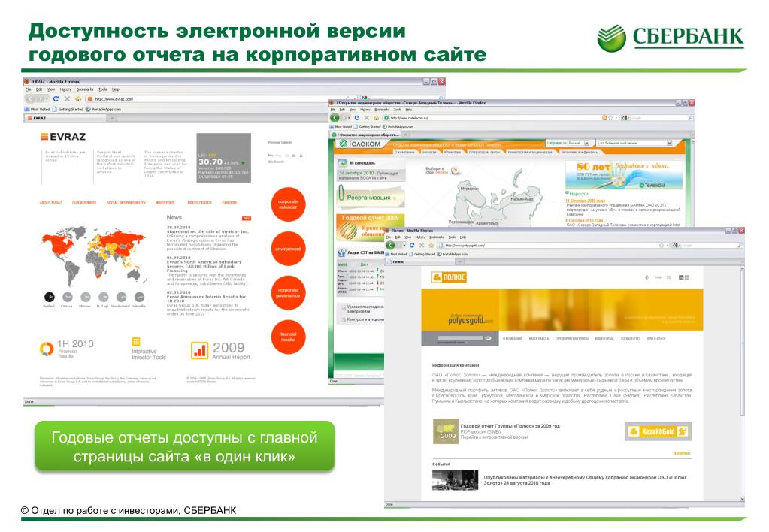Open Tools menu in EVRAZ Firefox window
The image size is (769, 532).
(x=102, y=89)
